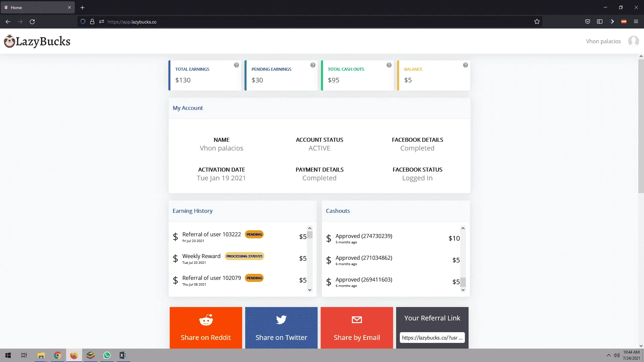Viewport: 644px width, 362px height.
Task: Open Firefox from taskbar
Action: click(74, 355)
